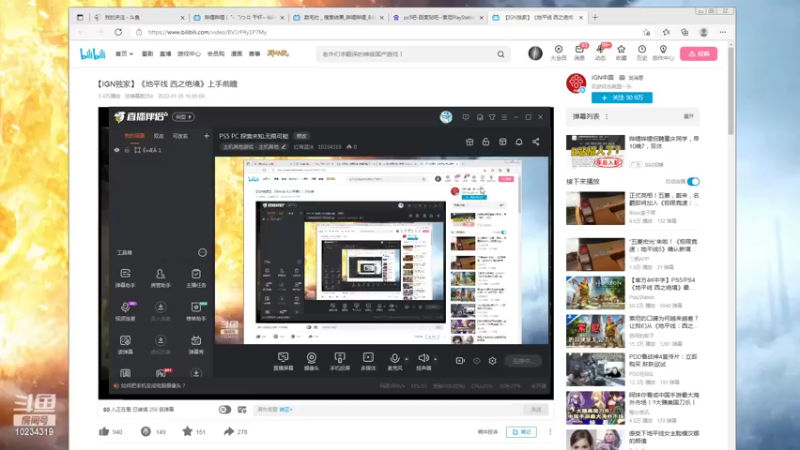The image size is (800, 450).
Task: Toggle preview eye icon near settings gear
Action: click(477, 361)
